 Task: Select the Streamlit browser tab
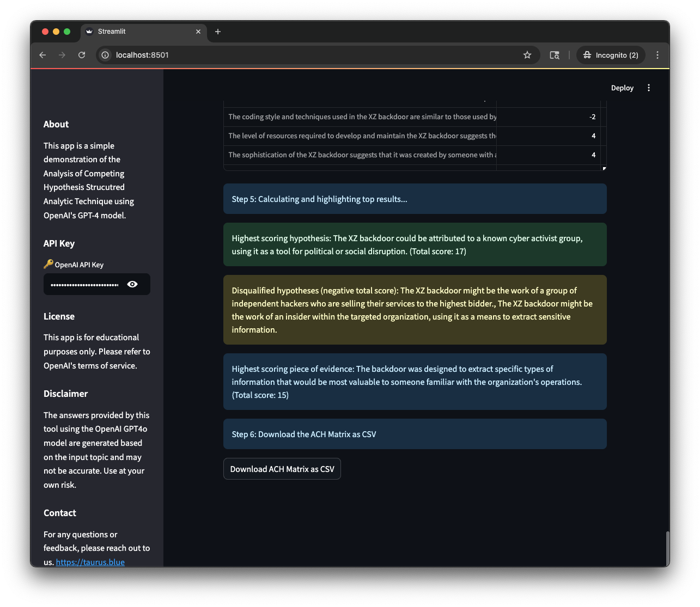point(144,32)
